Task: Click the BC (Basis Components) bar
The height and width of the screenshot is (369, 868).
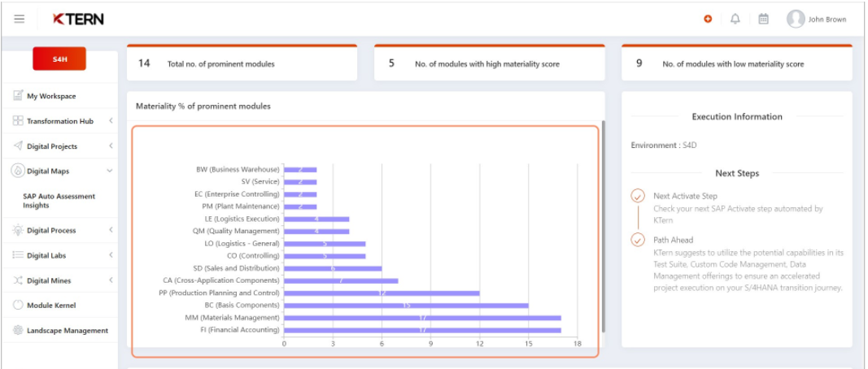Action: pyautogui.click(x=406, y=306)
